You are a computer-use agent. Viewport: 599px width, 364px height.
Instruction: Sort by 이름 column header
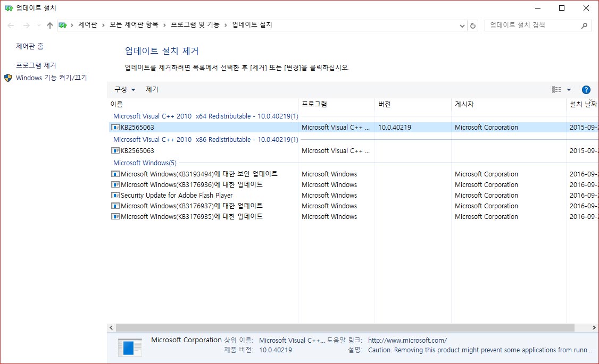pos(203,104)
